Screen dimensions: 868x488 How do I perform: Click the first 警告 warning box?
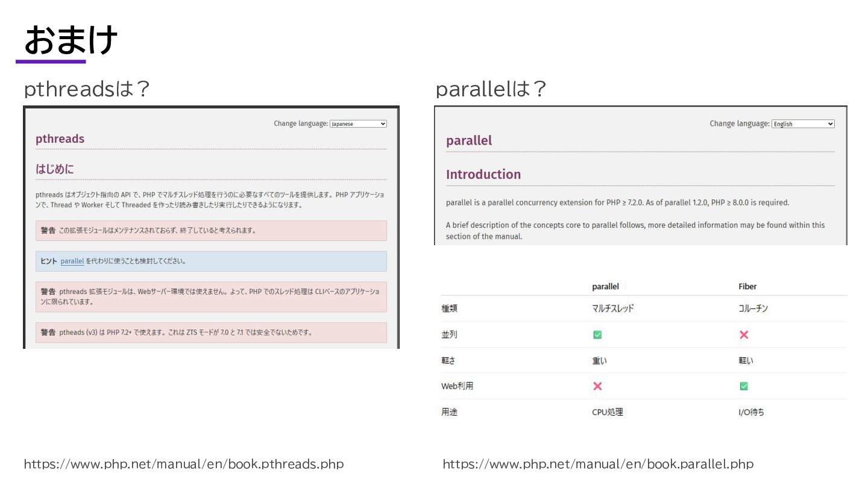(x=211, y=231)
